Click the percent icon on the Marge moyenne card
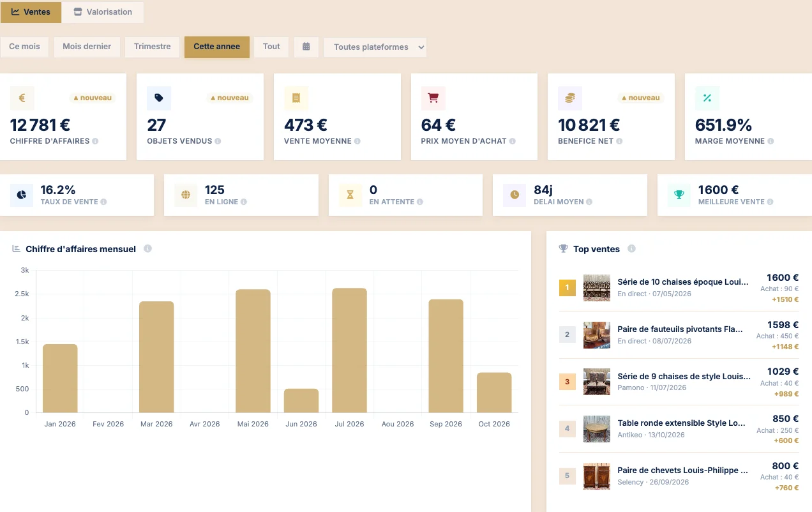This screenshot has width=812, height=512. [707, 98]
